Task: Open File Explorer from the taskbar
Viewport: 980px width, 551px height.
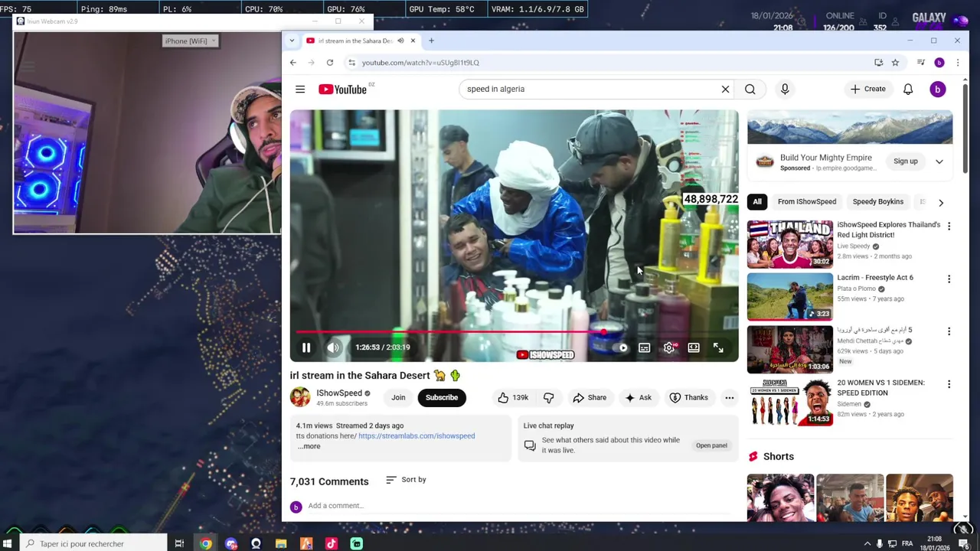Action: (281, 544)
